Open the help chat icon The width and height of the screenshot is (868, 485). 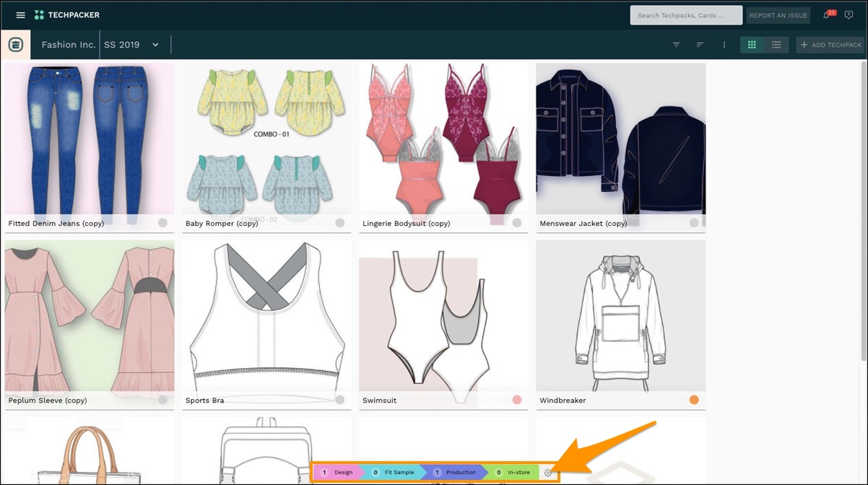tap(849, 15)
